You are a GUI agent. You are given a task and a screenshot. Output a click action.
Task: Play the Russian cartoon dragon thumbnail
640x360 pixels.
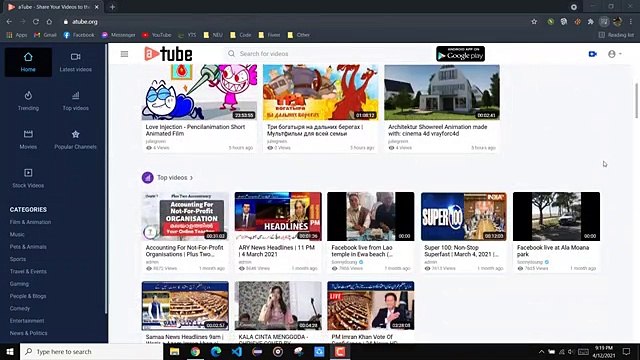point(320,92)
